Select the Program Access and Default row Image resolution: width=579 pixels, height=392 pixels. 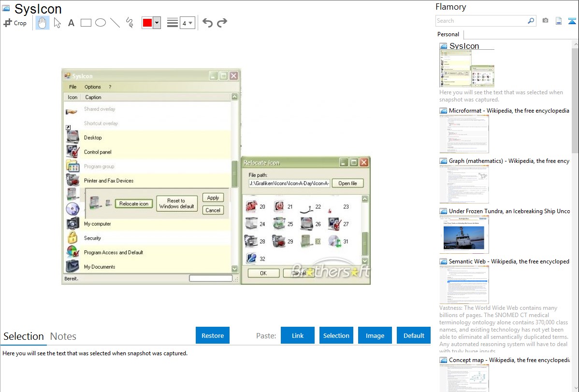pos(148,252)
